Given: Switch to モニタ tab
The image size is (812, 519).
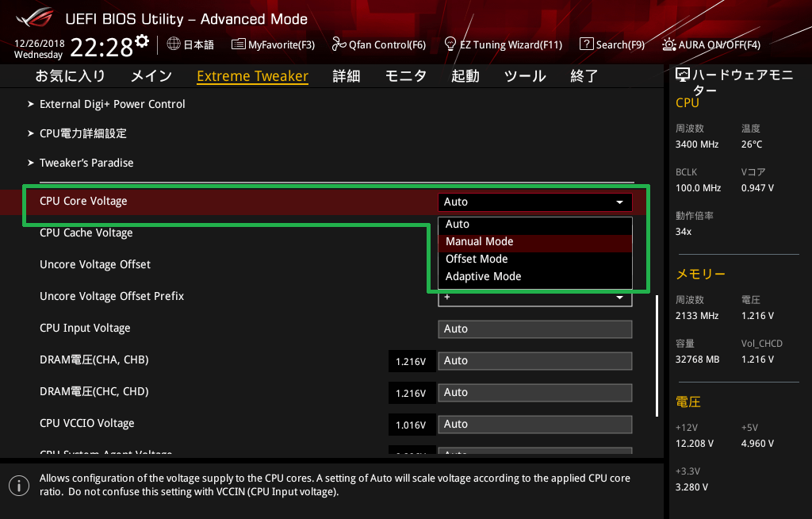Looking at the screenshot, I should coord(406,76).
